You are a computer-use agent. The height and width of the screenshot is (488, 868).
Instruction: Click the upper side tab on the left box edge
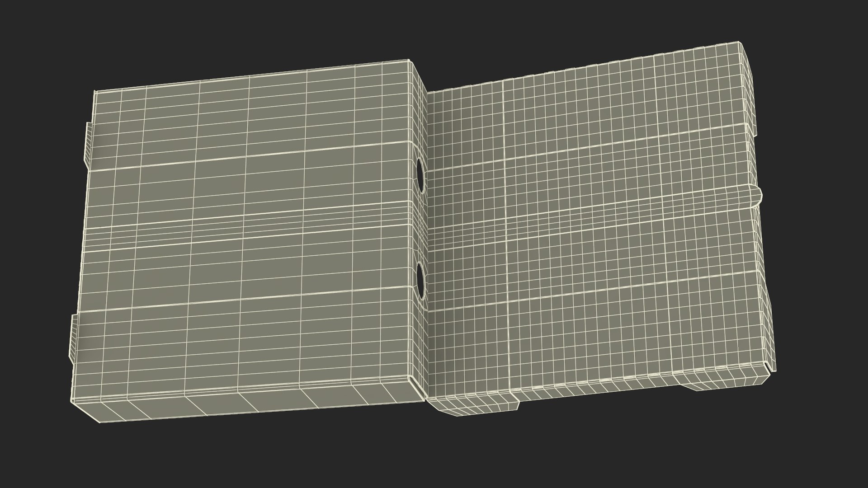(x=87, y=145)
